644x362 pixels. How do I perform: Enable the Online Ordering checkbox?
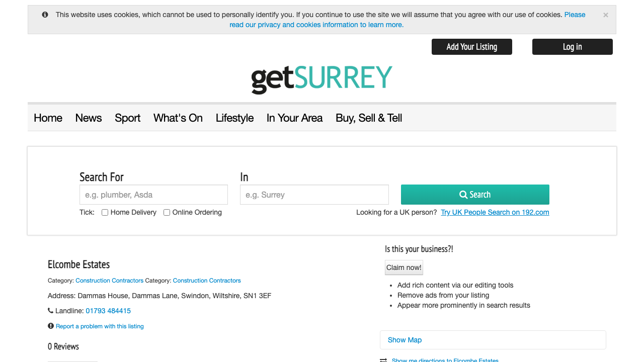pos(167,213)
